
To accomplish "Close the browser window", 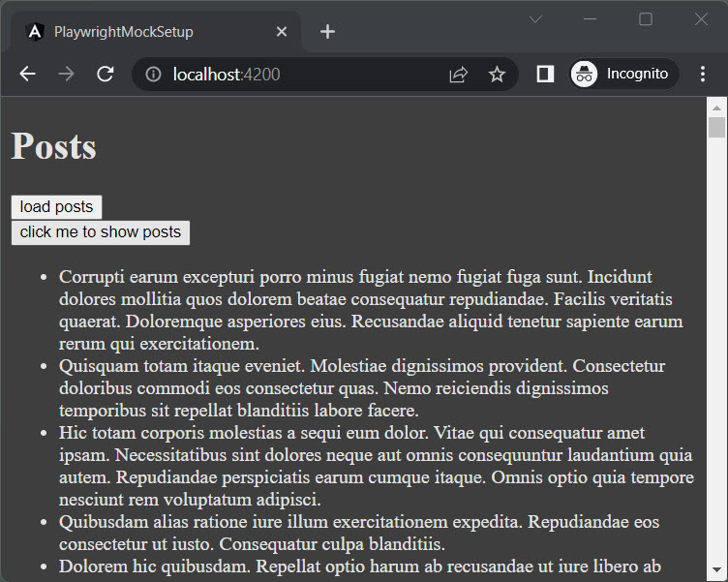I will tap(701, 19).
